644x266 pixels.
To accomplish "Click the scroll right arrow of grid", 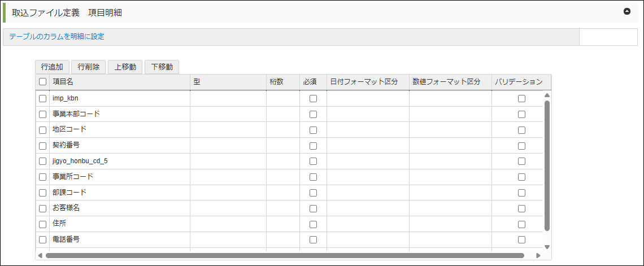I will pyautogui.click(x=538, y=255).
